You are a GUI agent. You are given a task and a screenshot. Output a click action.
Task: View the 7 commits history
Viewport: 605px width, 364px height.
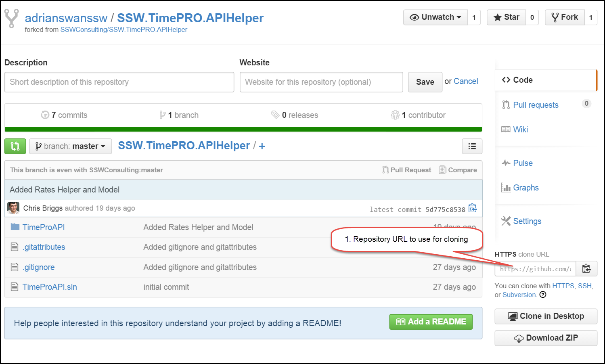point(64,115)
